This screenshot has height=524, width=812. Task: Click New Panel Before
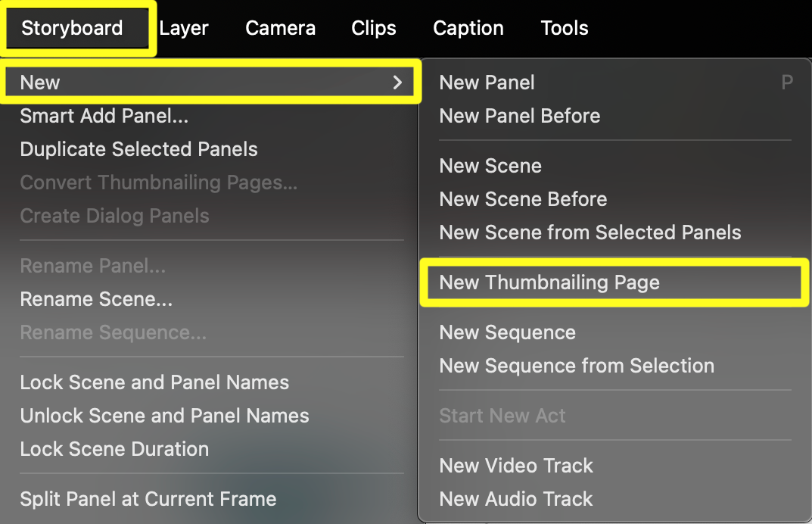pyautogui.click(x=519, y=116)
